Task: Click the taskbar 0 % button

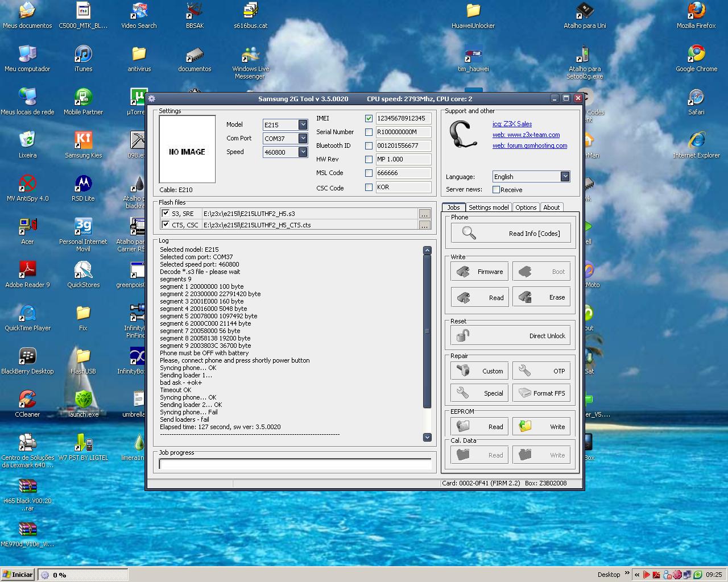Action: tap(82, 575)
